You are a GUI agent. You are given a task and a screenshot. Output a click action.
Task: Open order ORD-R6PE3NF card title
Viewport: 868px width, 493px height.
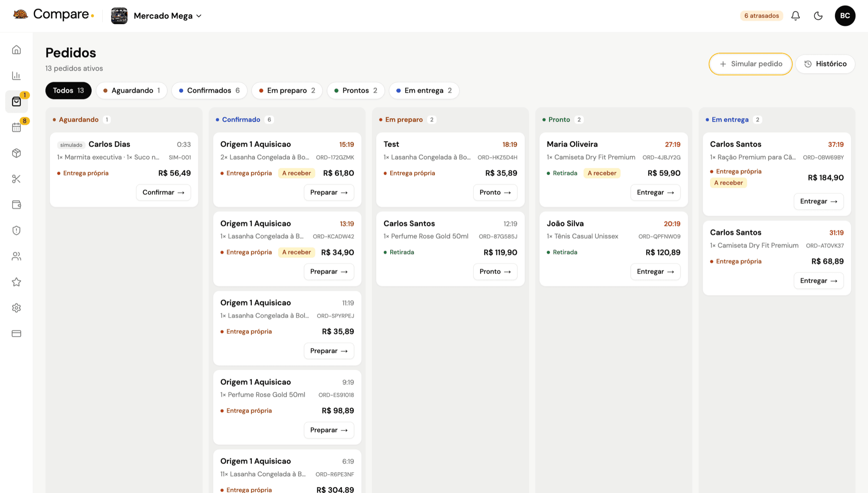(x=255, y=461)
